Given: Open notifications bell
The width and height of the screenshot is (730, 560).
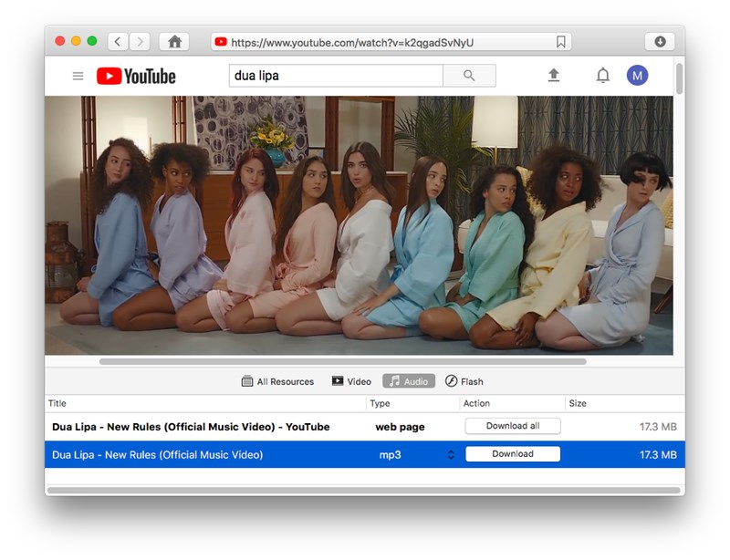Looking at the screenshot, I should (x=603, y=75).
